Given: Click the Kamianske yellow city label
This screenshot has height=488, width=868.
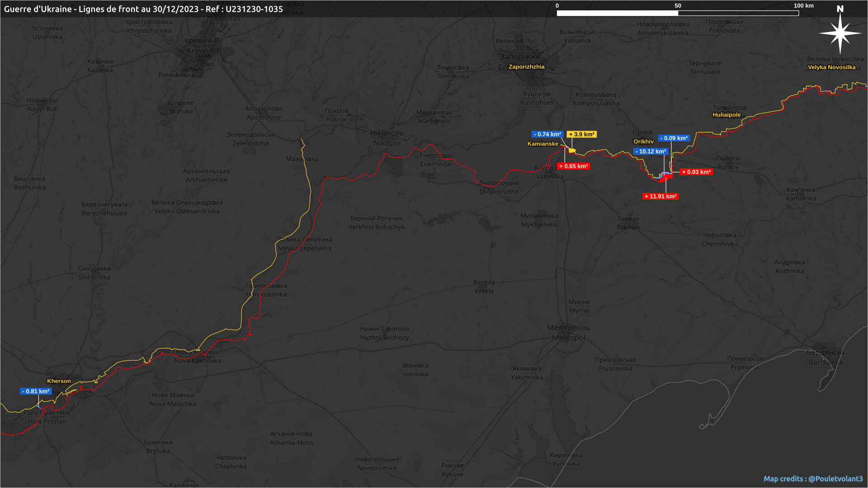Looking at the screenshot, I should 542,144.
